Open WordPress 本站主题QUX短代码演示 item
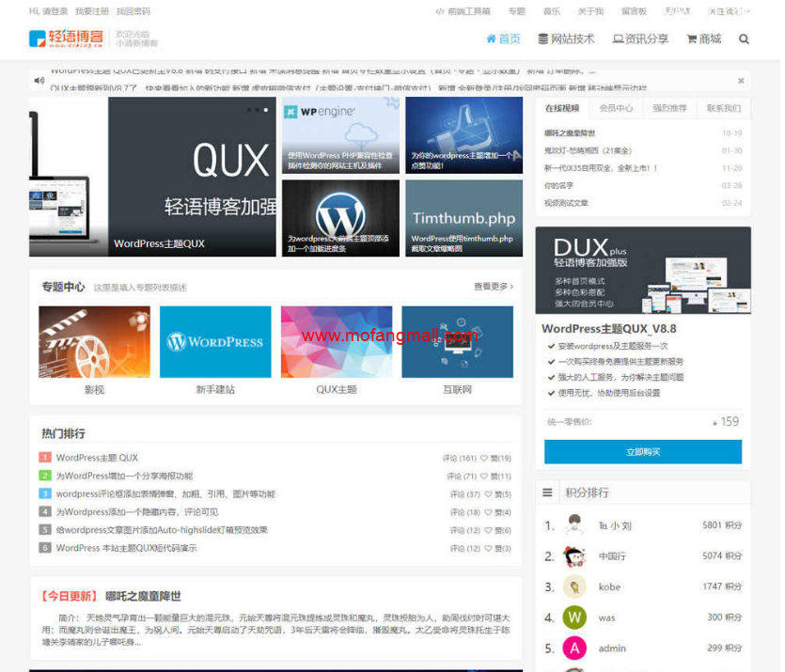This screenshot has height=672, width=785. pos(126,548)
